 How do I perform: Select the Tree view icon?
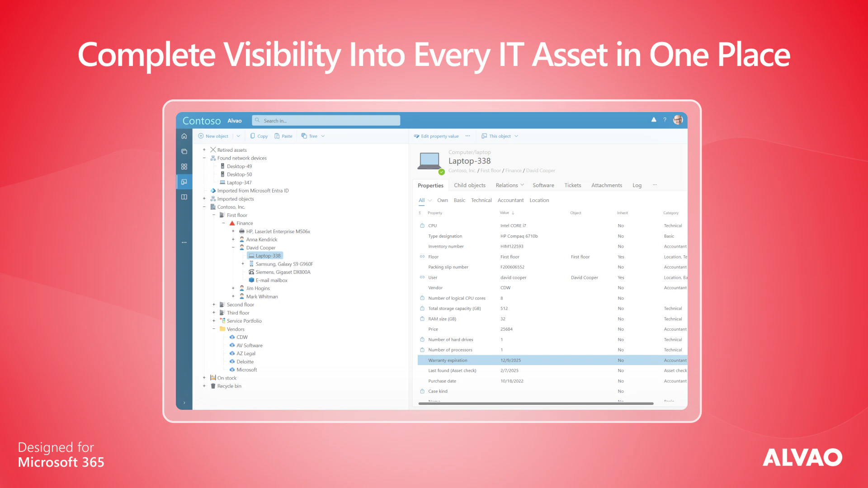[304, 136]
